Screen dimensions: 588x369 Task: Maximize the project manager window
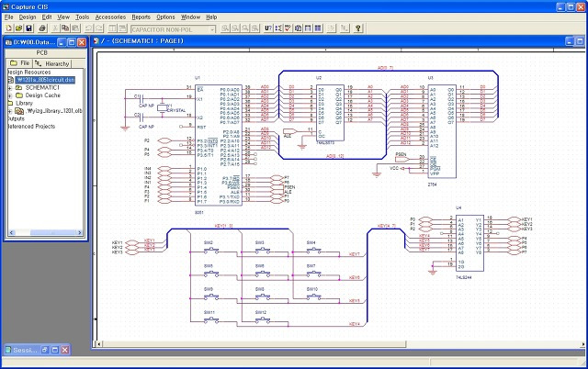click(72, 42)
